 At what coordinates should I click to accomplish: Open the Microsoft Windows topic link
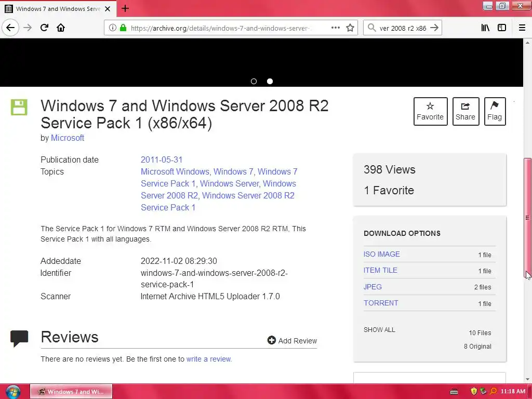(x=175, y=171)
